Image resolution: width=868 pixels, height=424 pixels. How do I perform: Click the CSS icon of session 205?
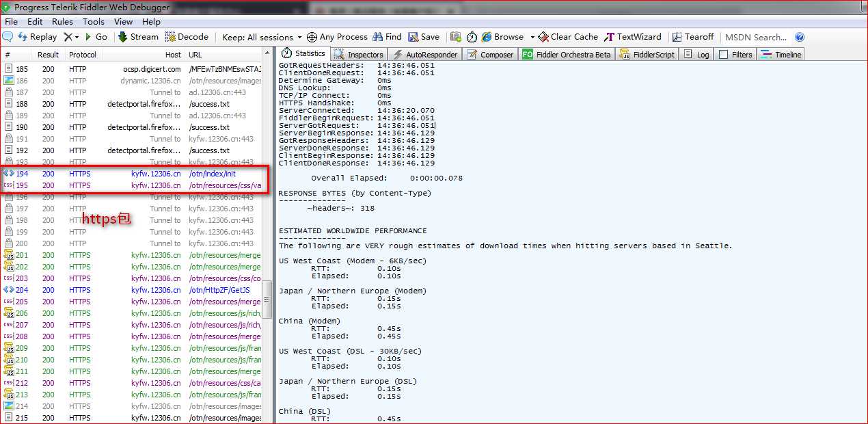[x=9, y=302]
